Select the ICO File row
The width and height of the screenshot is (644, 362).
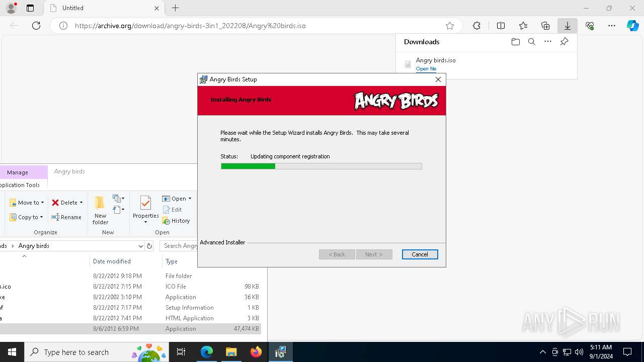[x=130, y=287]
